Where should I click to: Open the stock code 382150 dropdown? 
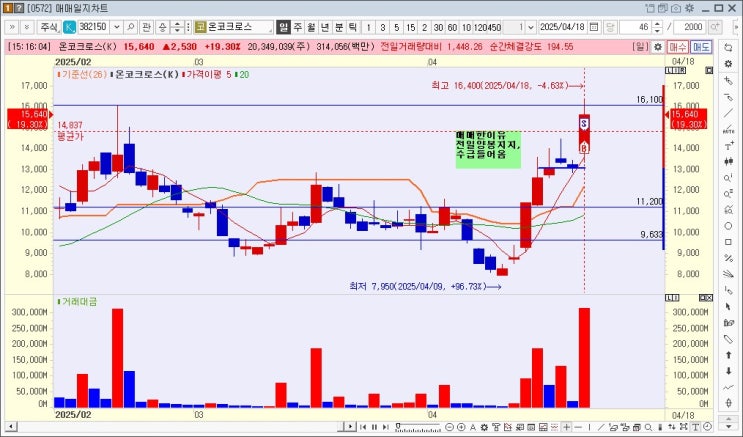click(117, 27)
